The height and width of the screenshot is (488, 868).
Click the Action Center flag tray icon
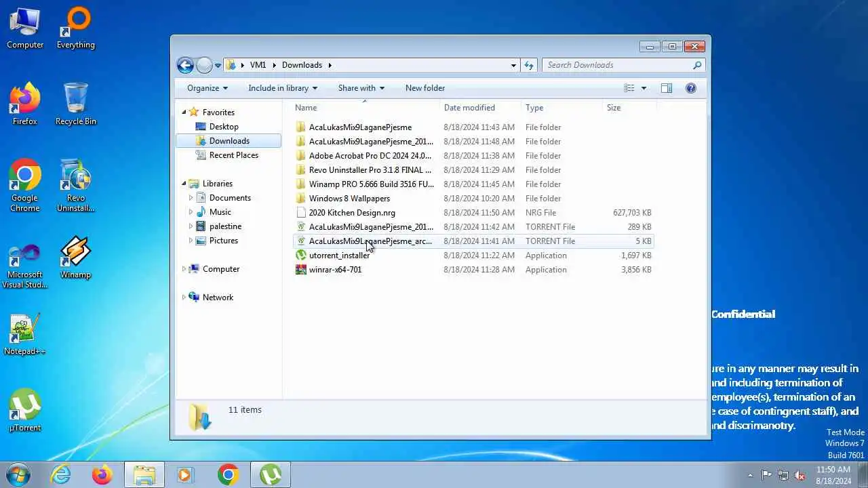pyautogui.click(x=766, y=475)
